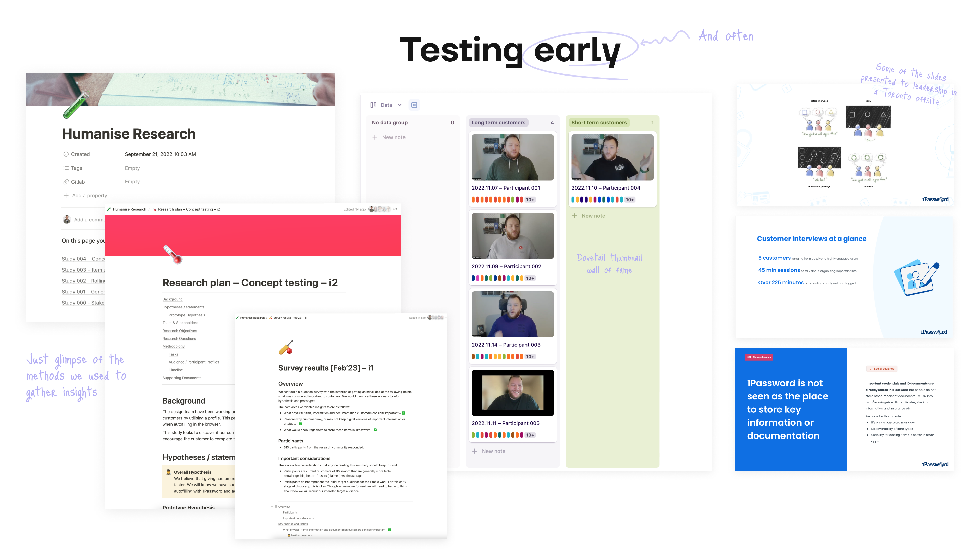Click the first orange tag on Participant 001
The height and width of the screenshot is (551, 980).
(473, 200)
